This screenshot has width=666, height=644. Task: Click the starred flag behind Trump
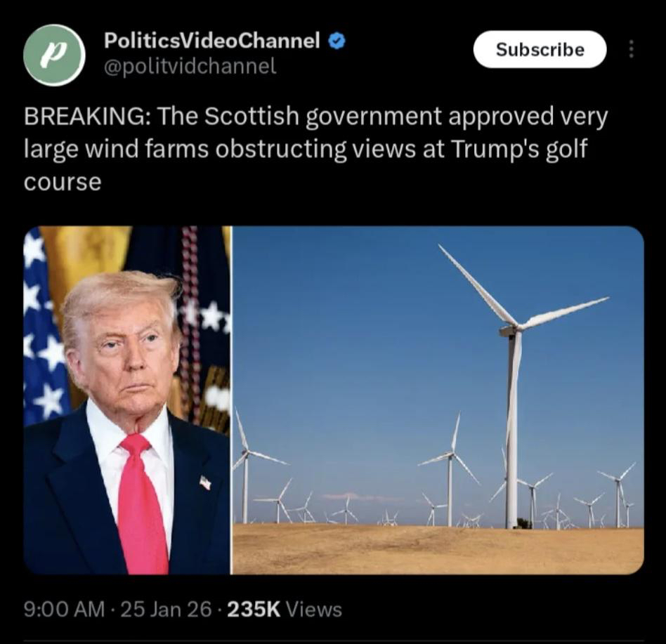point(42,327)
